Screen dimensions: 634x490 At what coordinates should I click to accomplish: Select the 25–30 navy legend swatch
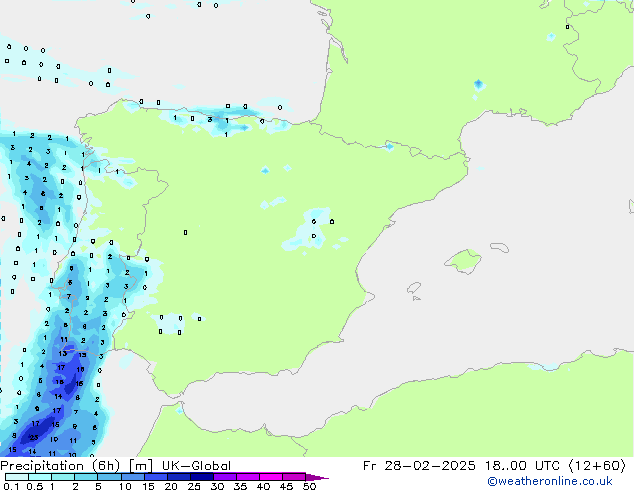pyautogui.click(x=201, y=477)
